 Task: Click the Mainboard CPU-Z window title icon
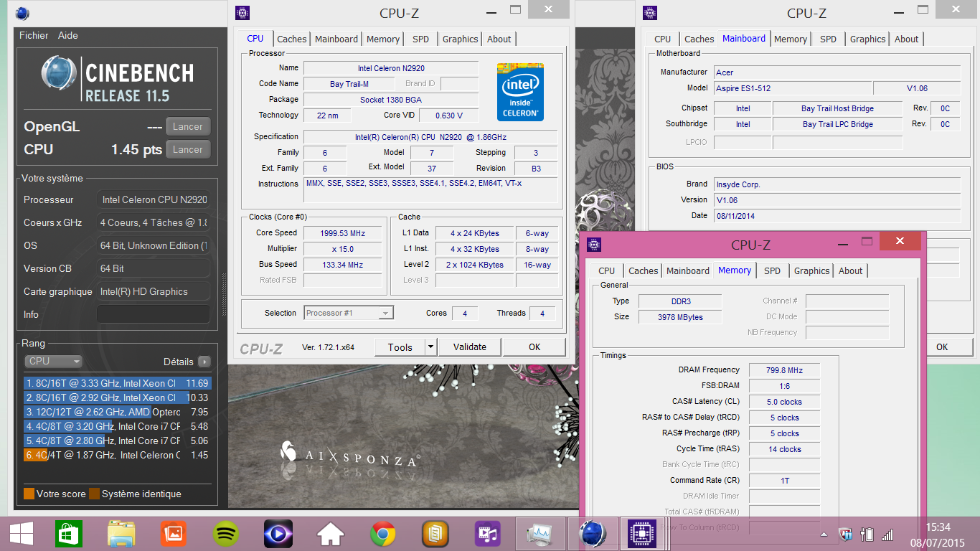pos(650,12)
